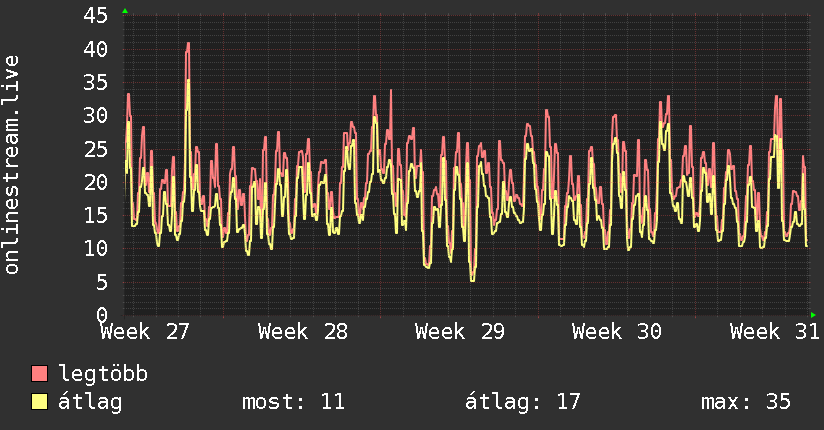824x430 pixels.
Task: Click the 'átlag: 17' average statistic
Action: pos(523,402)
